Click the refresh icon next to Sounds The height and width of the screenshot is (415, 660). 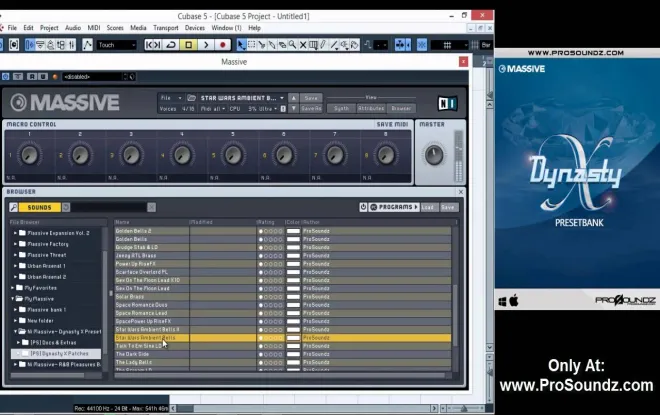coord(66,207)
